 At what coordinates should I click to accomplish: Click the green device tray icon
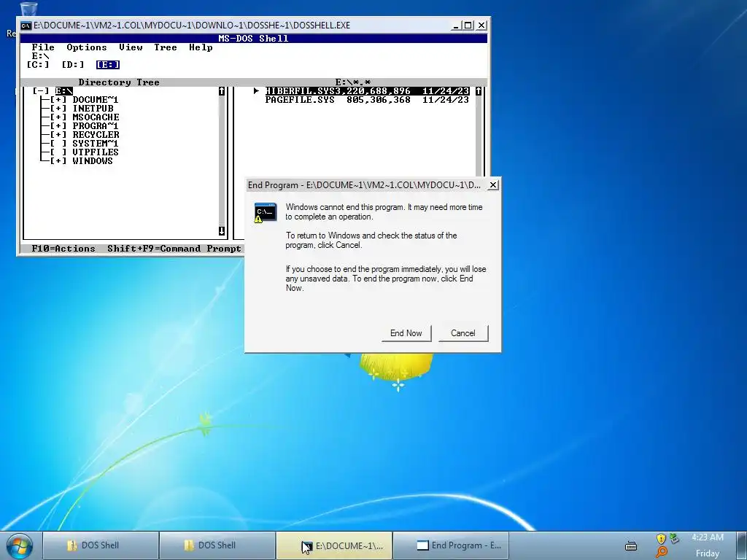point(674,539)
